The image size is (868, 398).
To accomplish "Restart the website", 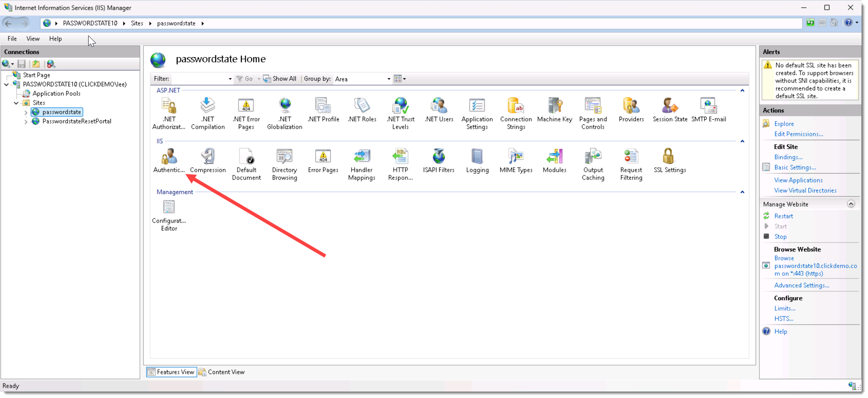I will click(x=783, y=216).
